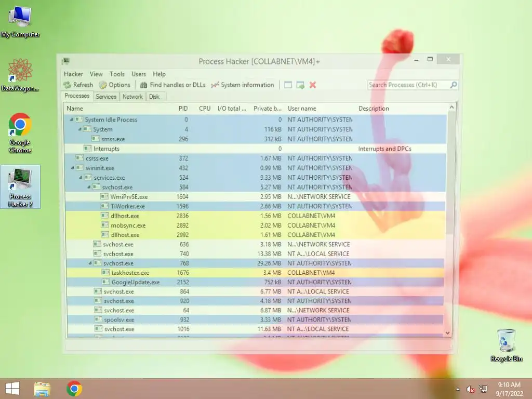
Task: Collapse the services.exe tree node
Action: coord(81,178)
